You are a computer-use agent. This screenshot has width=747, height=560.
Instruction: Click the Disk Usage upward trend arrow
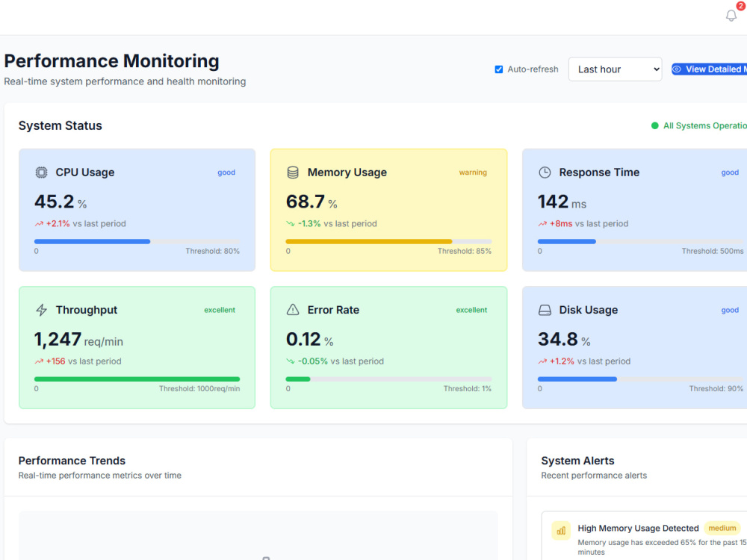(542, 361)
